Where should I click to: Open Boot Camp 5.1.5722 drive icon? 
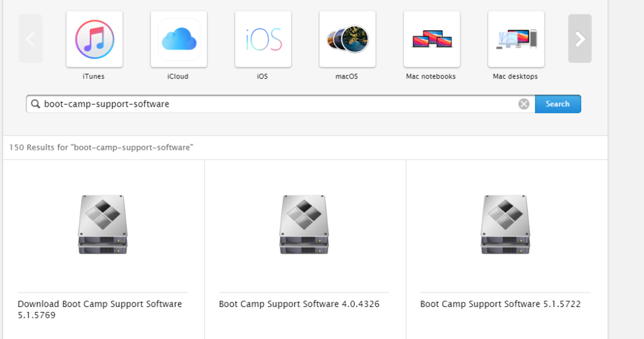point(505,225)
